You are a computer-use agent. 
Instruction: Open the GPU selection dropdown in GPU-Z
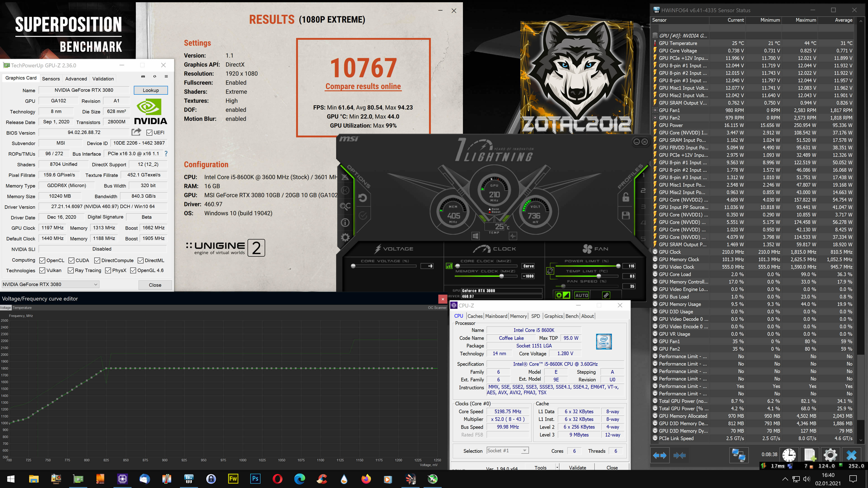click(96, 284)
